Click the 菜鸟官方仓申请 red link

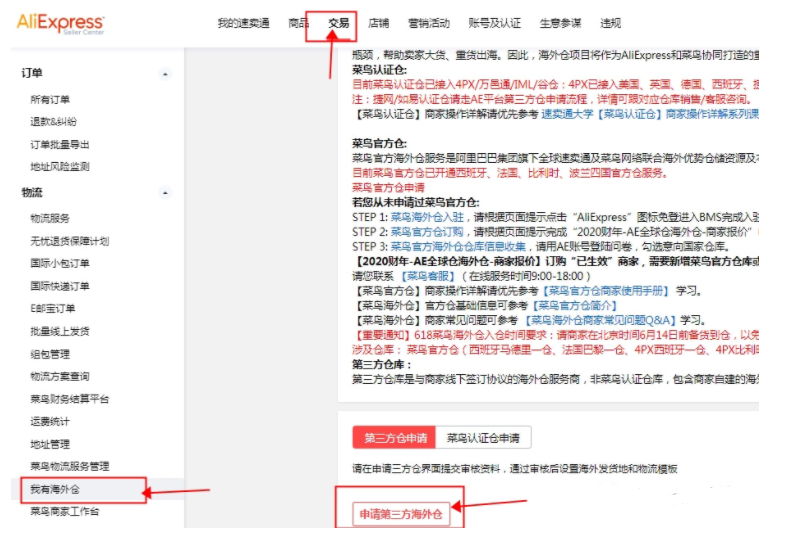point(387,187)
